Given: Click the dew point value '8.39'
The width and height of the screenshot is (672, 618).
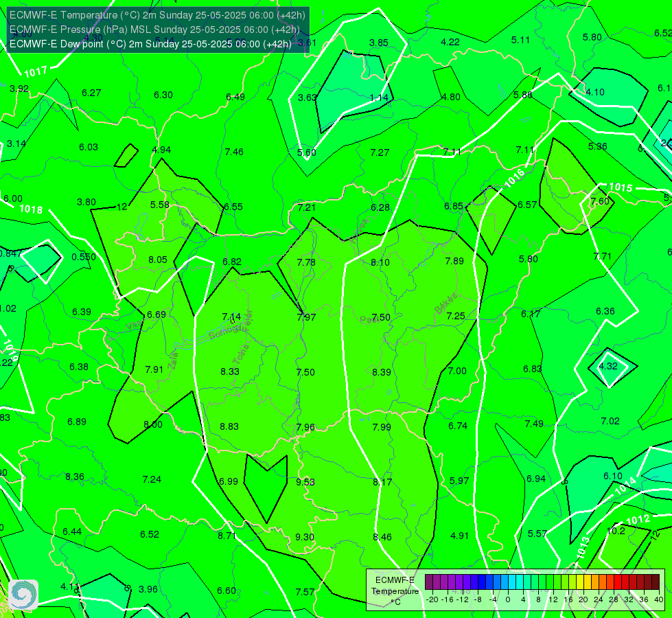Looking at the screenshot, I should coord(382,371).
